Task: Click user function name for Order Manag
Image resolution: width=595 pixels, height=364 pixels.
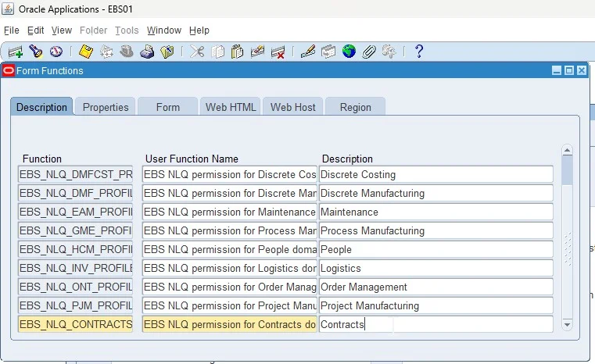Action: [x=230, y=287]
